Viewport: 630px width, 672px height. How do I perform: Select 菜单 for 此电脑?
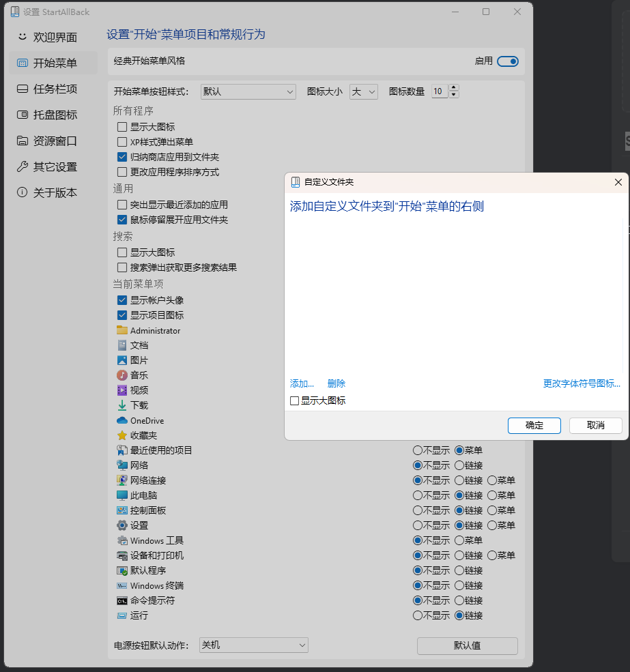[x=492, y=495]
